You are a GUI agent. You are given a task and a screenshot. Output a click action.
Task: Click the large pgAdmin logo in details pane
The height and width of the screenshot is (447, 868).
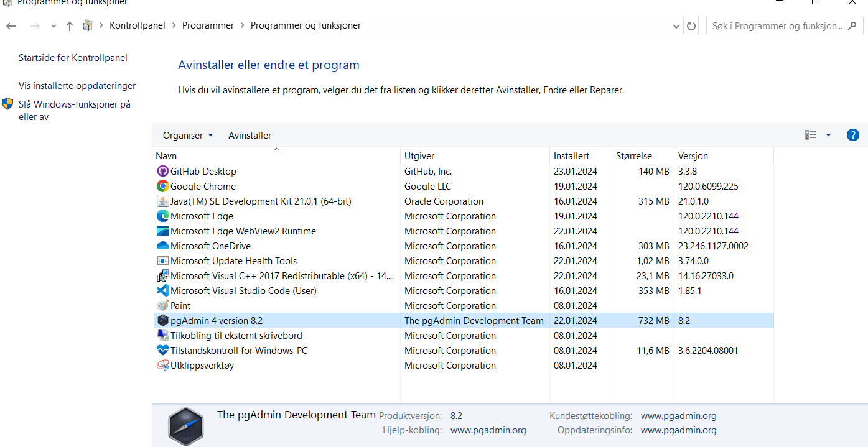tap(186, 426)
